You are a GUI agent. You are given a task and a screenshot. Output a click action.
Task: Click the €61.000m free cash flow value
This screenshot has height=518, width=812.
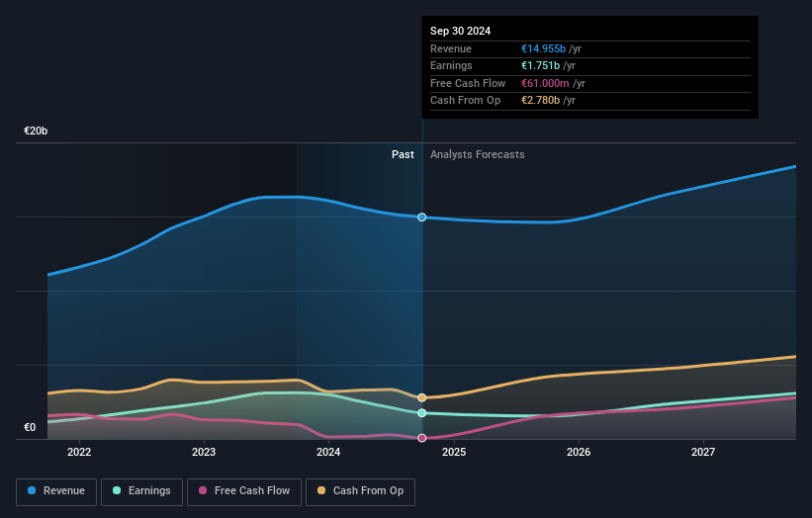pyautogui.click(x=545, y=83)
